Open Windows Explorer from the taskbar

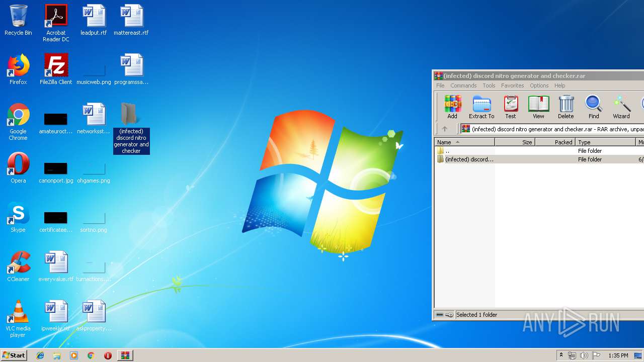57,355
